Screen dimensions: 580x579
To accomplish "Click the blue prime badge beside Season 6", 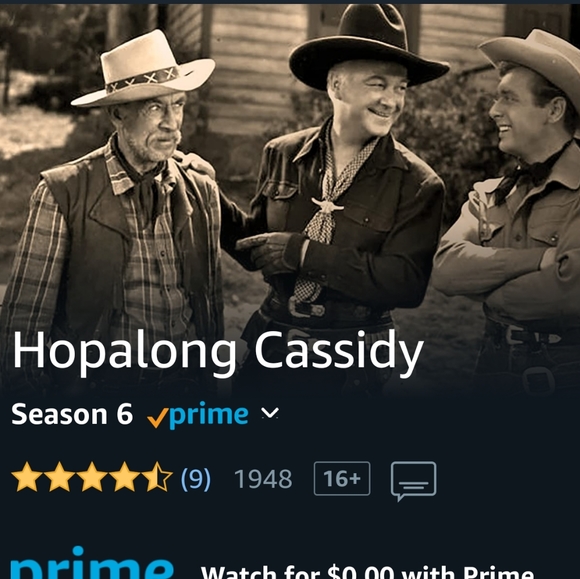I will [x=209, y=415].
